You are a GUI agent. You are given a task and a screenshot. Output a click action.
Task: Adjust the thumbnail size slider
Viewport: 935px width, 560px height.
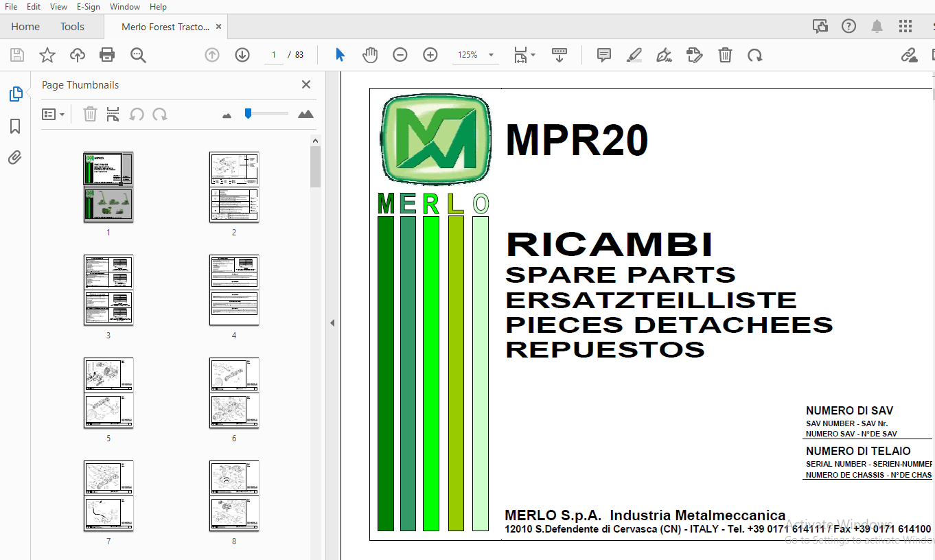(x=267, y=113)
